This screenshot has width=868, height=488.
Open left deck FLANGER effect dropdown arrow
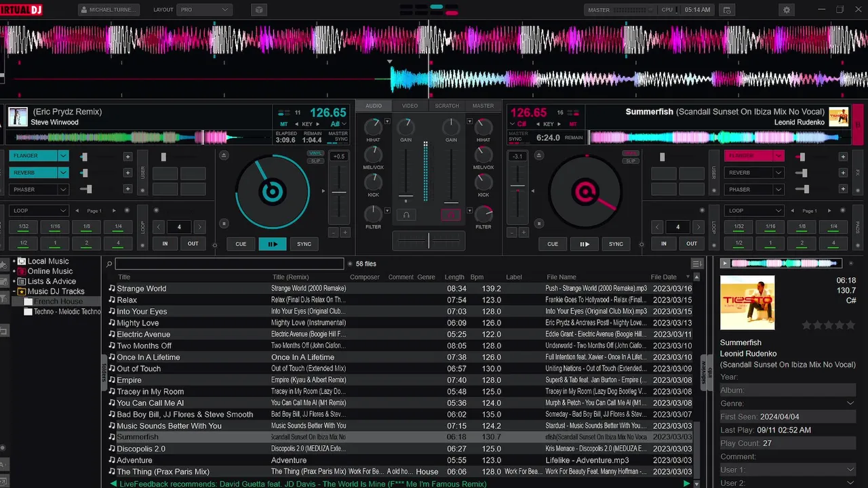coord(63,156)
